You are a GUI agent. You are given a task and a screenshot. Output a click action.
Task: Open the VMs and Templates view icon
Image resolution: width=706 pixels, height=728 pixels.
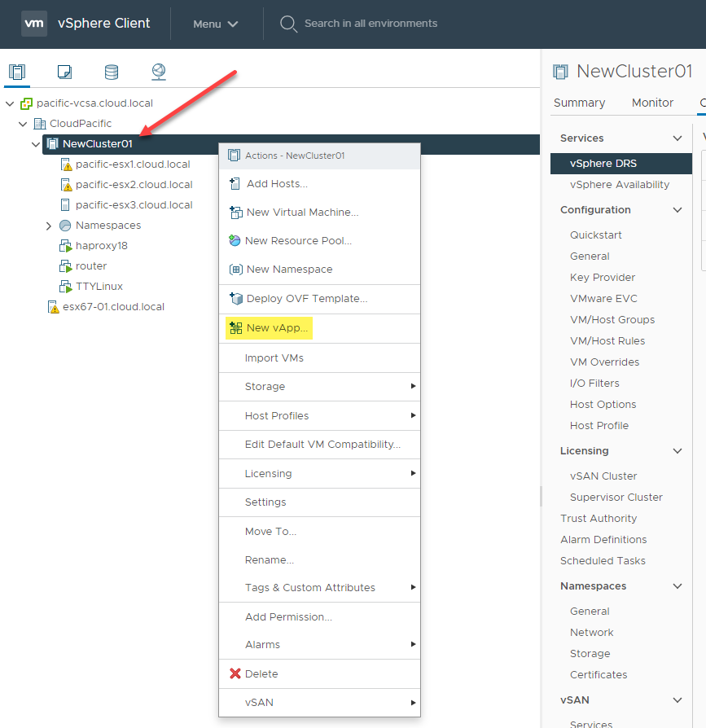(64, 72)
